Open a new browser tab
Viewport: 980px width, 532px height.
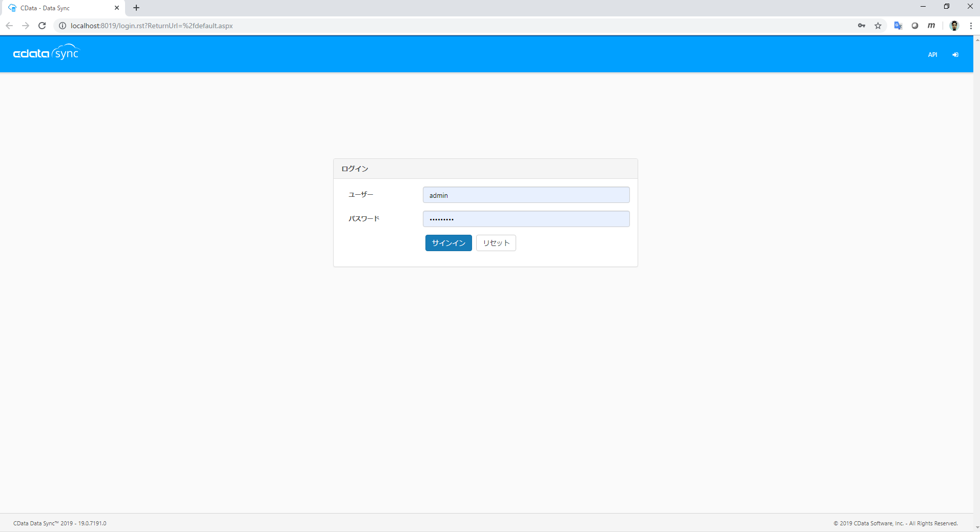pos(136,8)
